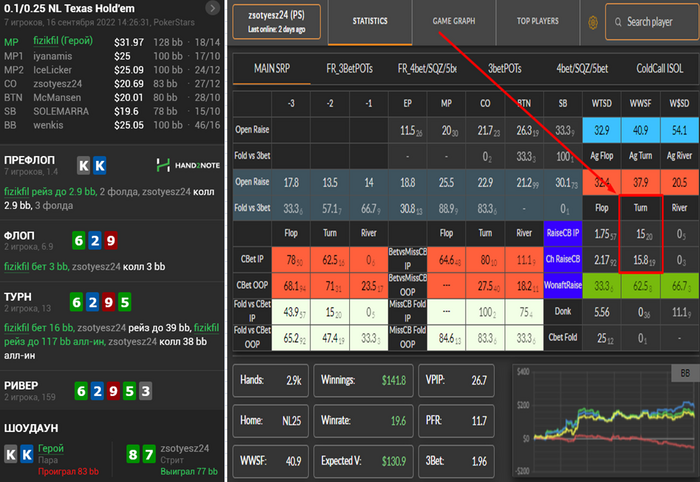Click BetvsMissCB IP flop value 64.6

click(446, 260)
